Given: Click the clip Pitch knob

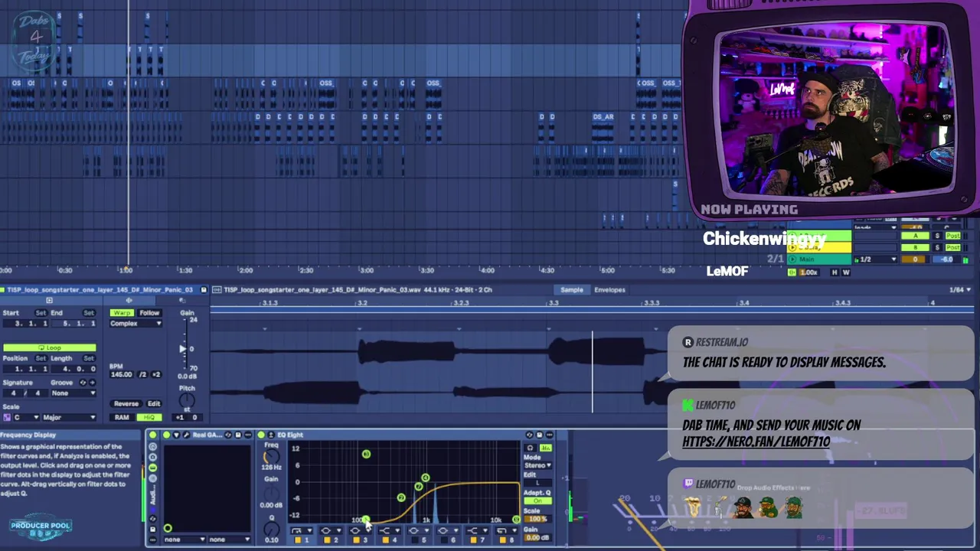Looking at the screenshot, I should 187,400.
